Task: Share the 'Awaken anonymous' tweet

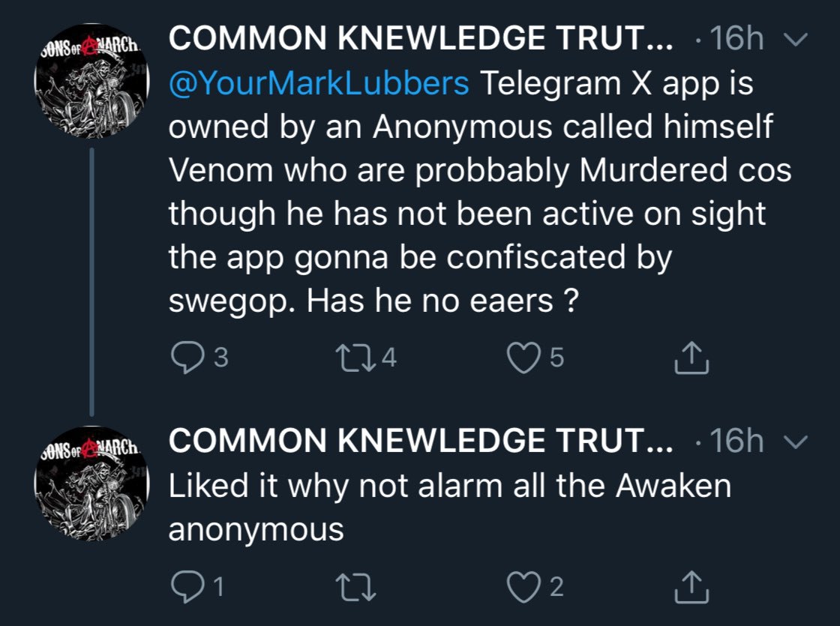Action: (x=691, y=586)
